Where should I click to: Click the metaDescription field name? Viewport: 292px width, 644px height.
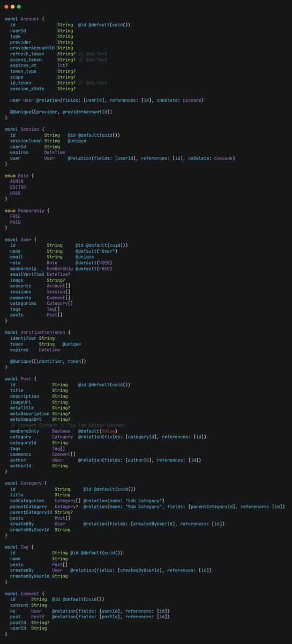click(30, 414)
